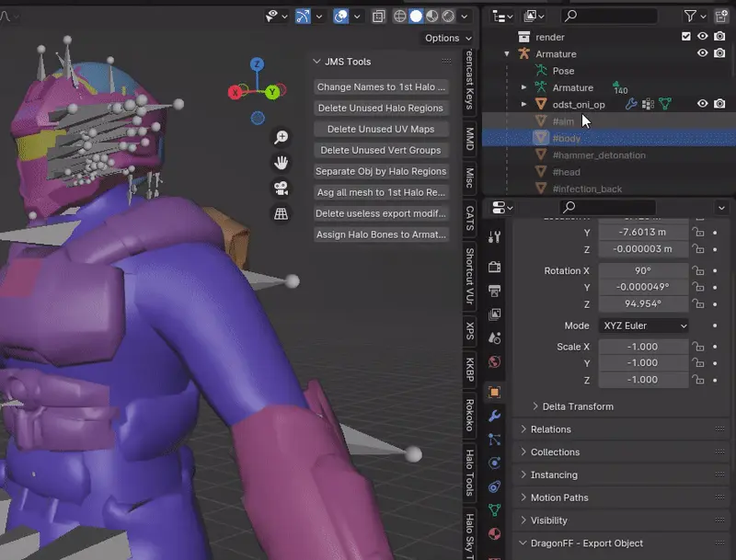Click Delete Unused UV Maps button
Screen dimensions: 736x560
click(x=381, y=129)
